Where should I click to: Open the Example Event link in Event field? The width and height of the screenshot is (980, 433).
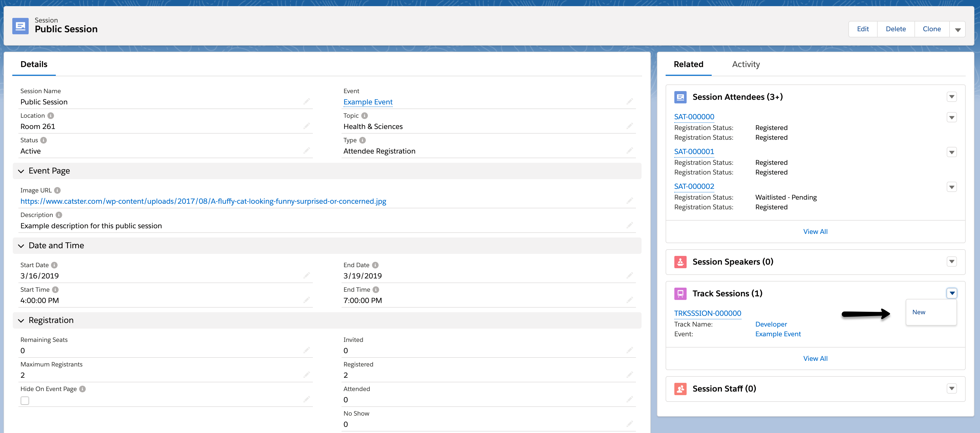coord(368,102)
